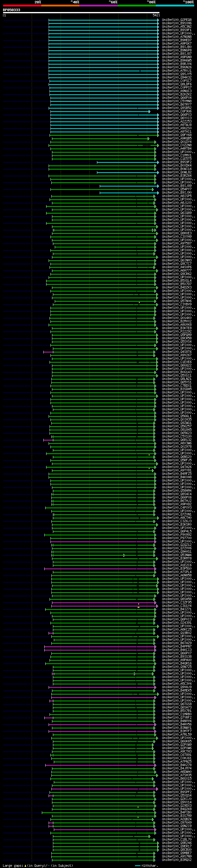Viewport: 197px width, 868px height.
Task: Click the green ~80% identity legend segment
Action: coord(137,6)
